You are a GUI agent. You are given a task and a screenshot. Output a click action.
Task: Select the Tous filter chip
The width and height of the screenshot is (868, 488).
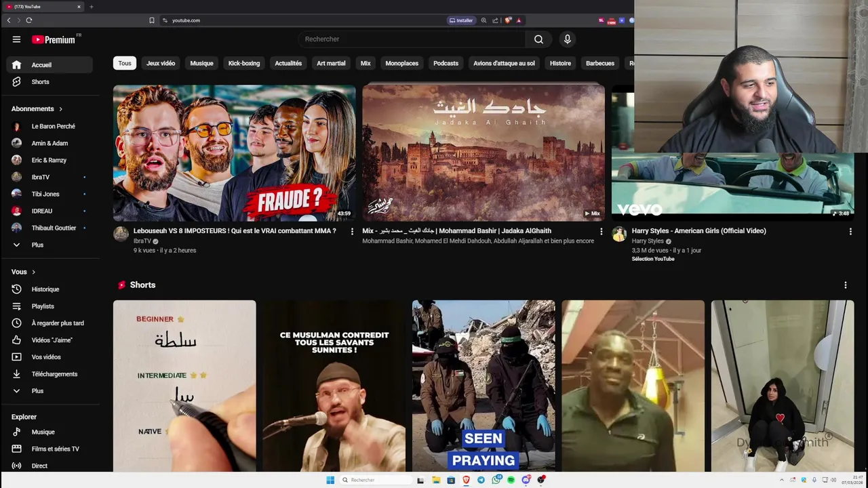[x=125, y=64]
